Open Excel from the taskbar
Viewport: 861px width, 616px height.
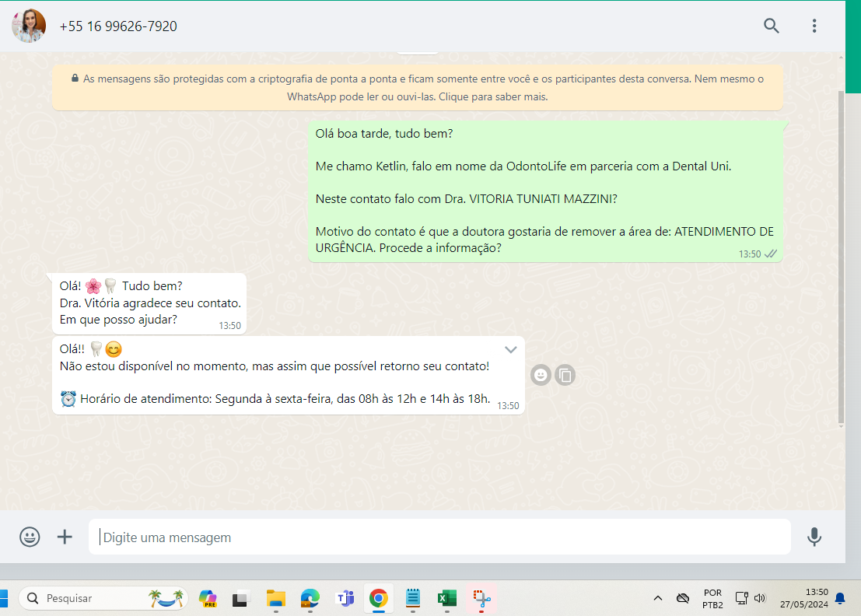click(x=446, y=598)
